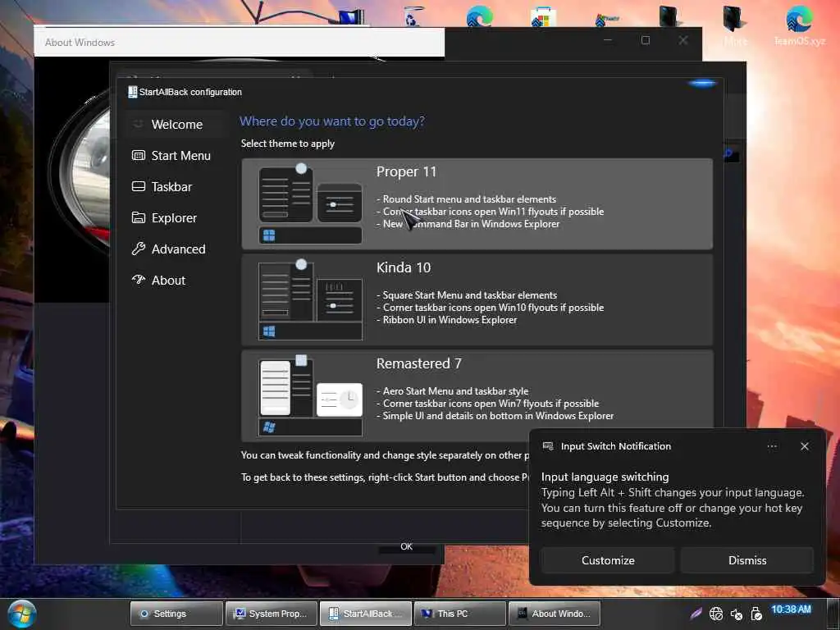Open the Microsoft Store desktop icon
Image resolution: width=840 pixels, height=630 pixels.
coord(543,17)
